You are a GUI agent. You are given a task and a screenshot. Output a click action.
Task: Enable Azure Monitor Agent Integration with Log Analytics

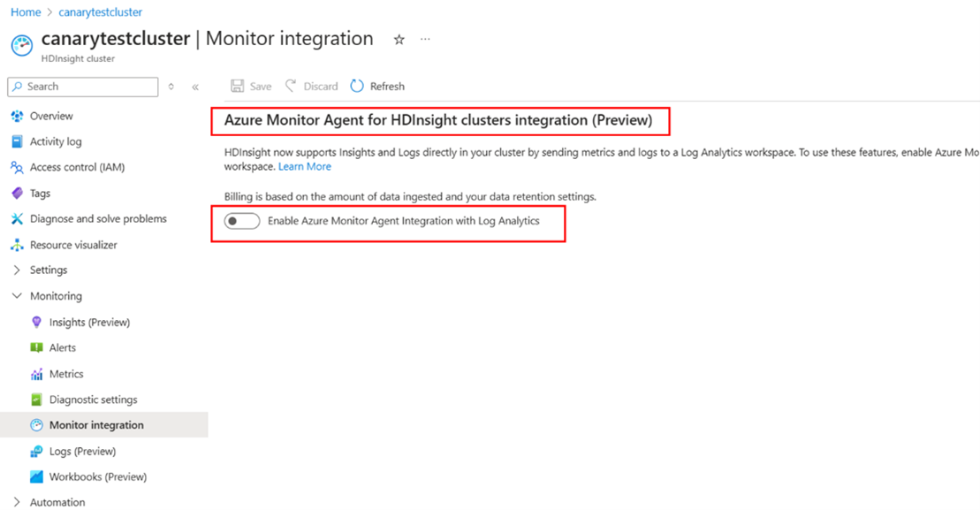241,221
